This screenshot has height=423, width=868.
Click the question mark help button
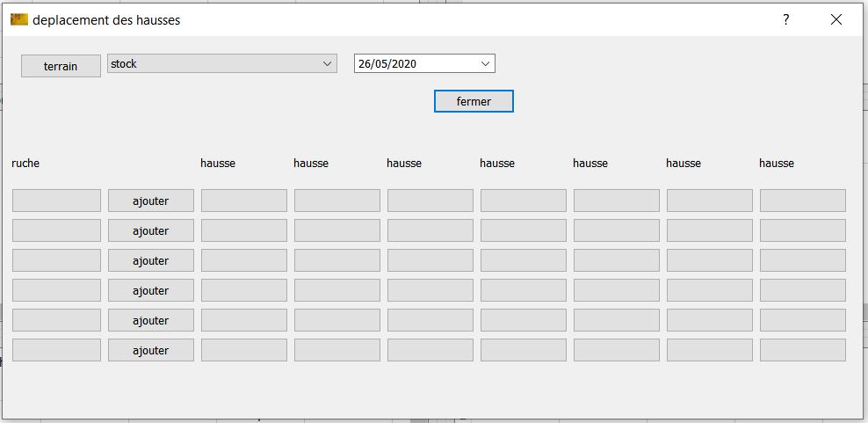point(786,19)
